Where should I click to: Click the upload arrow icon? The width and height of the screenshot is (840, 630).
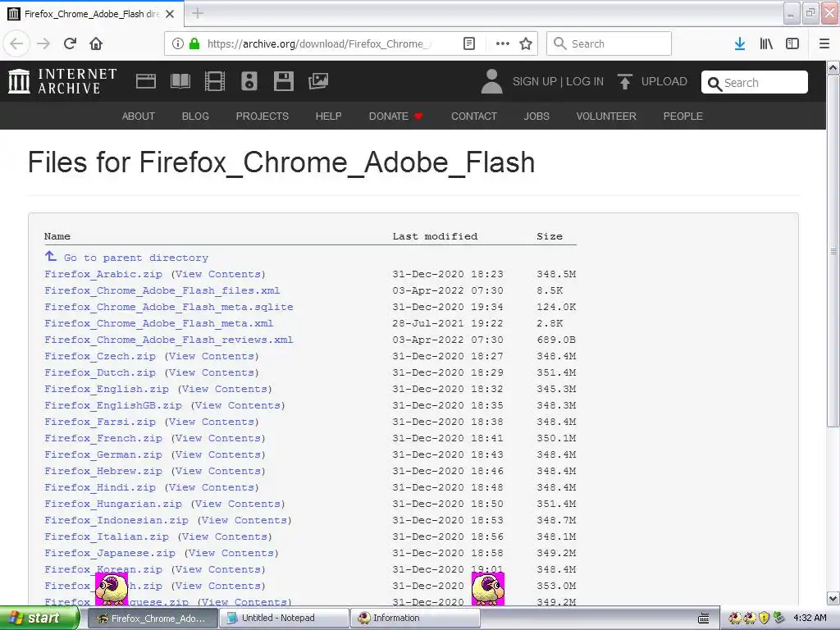pos(624,81)
